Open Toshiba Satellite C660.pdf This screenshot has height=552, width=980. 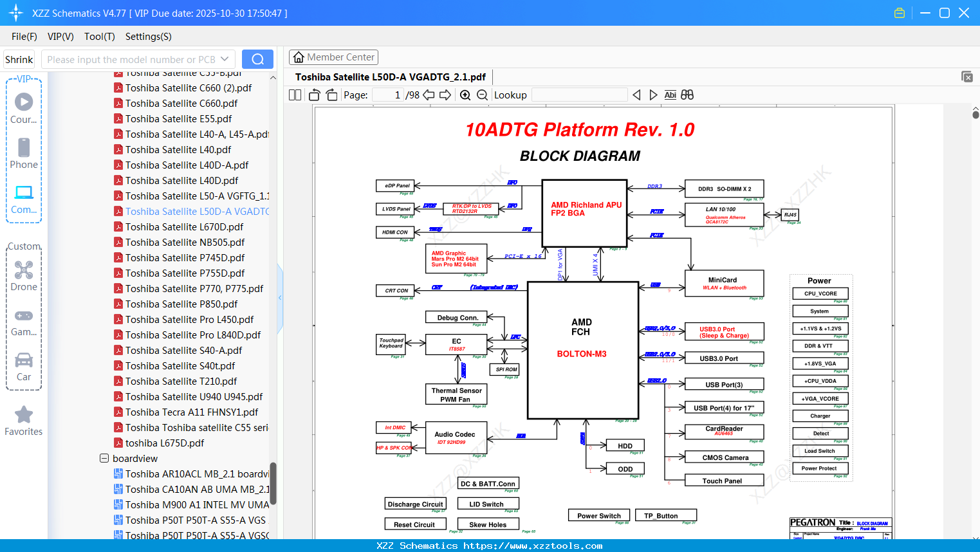pos(181,103)
